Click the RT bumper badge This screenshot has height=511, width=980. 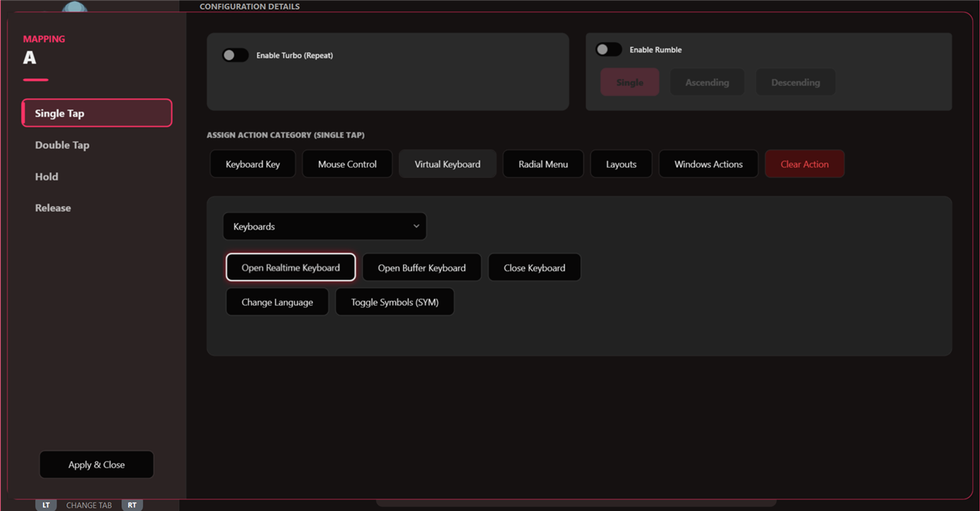click(132, 505)
